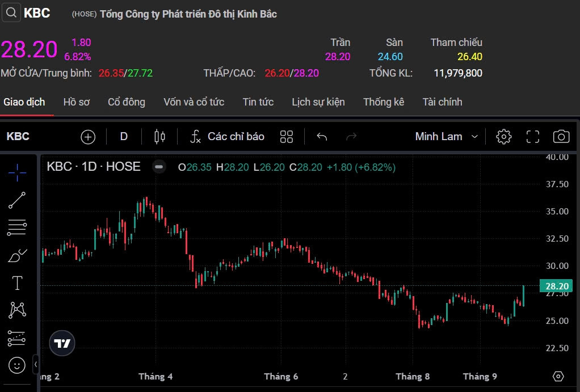Click the 28.20 price label on axis

click(556, 286)
